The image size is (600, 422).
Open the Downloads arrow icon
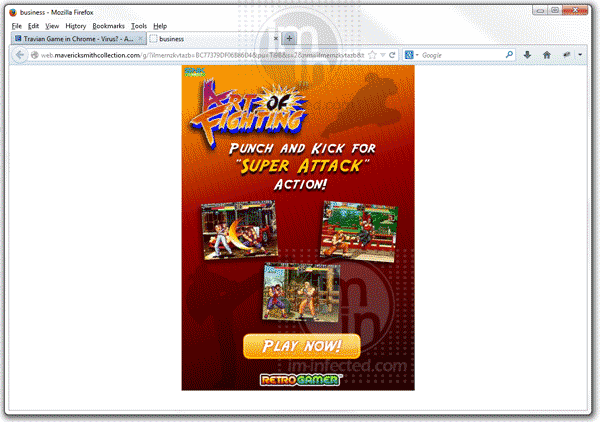528,55
